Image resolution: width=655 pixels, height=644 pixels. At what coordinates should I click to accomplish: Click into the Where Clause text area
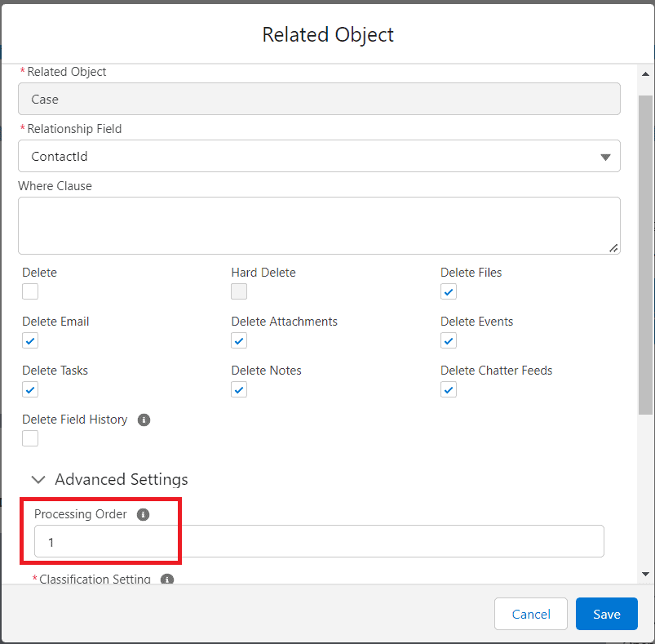[319, 225]
